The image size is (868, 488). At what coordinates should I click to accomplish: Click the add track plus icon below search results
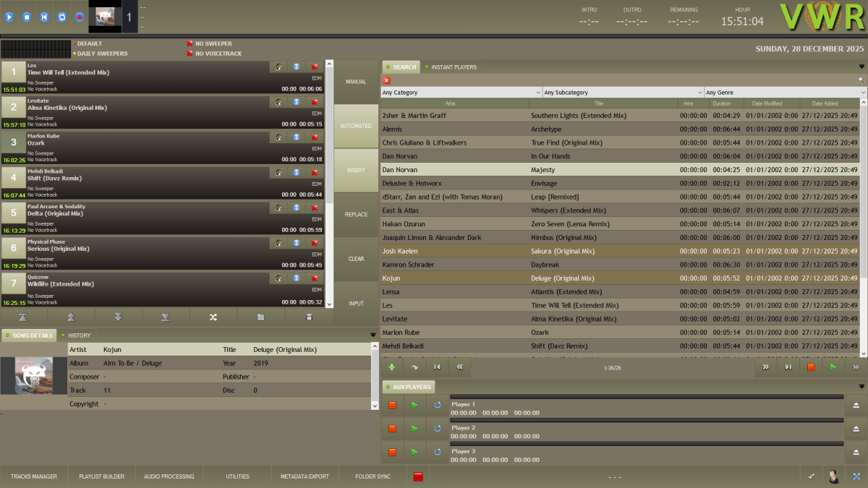[x=391, y=367]
